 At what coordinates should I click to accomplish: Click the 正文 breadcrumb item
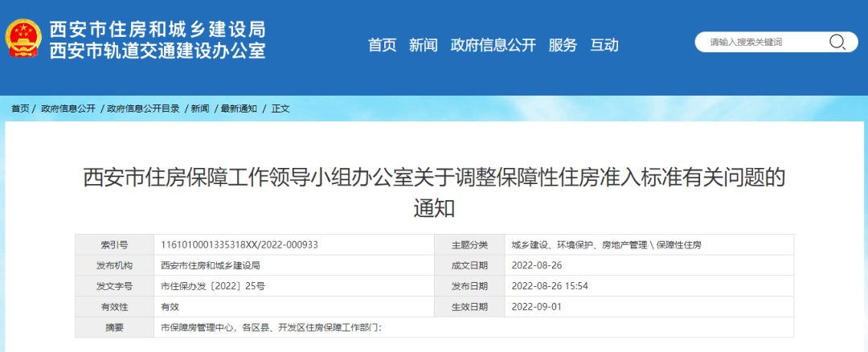280,108
